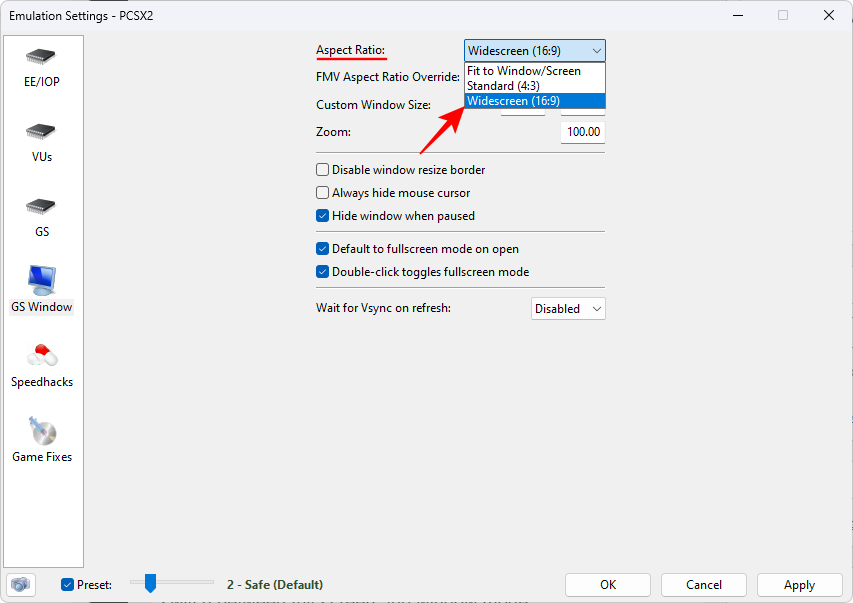Uncheck Hide window when paused

pos(323,216)
